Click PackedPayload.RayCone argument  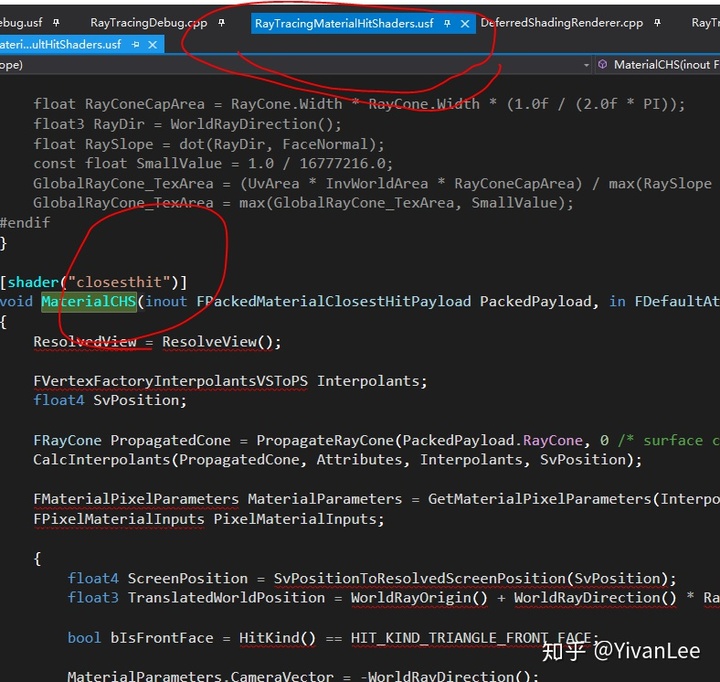click(493, 441)
